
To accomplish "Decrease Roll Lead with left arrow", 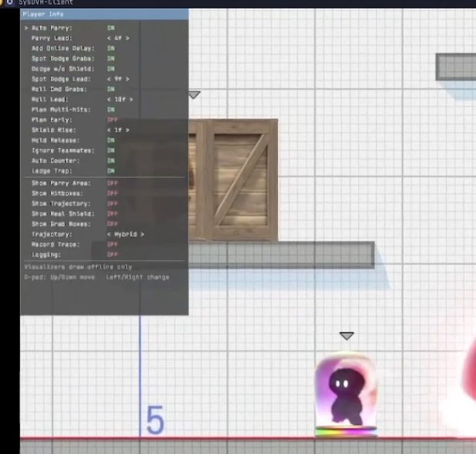I will pyautogui.click(x=109, y=99).
